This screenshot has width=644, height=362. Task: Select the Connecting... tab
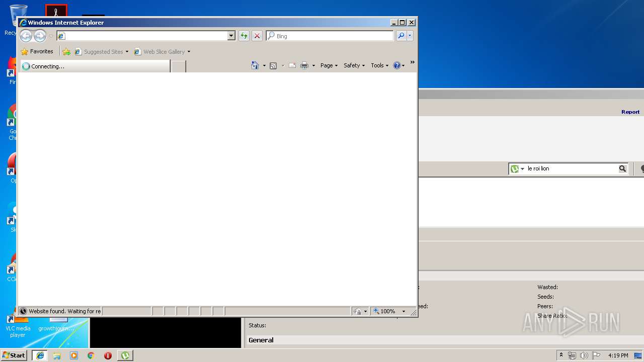95,66
